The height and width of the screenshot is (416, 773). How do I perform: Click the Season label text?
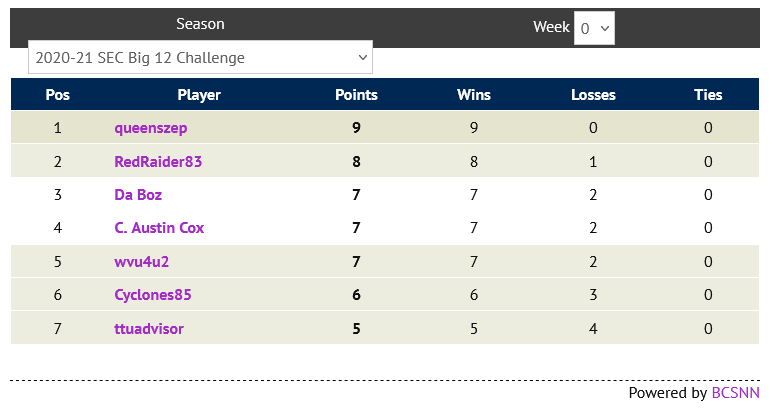200,24
